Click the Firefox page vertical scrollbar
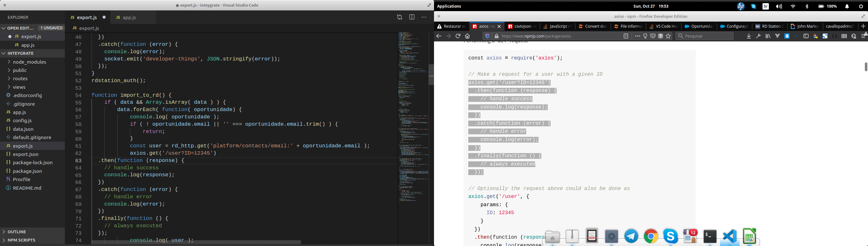 865,67
